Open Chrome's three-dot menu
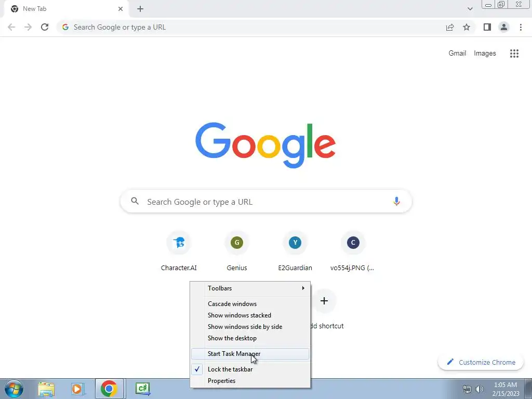The height and width of the screenshot is (399, 532). (521, 27)
